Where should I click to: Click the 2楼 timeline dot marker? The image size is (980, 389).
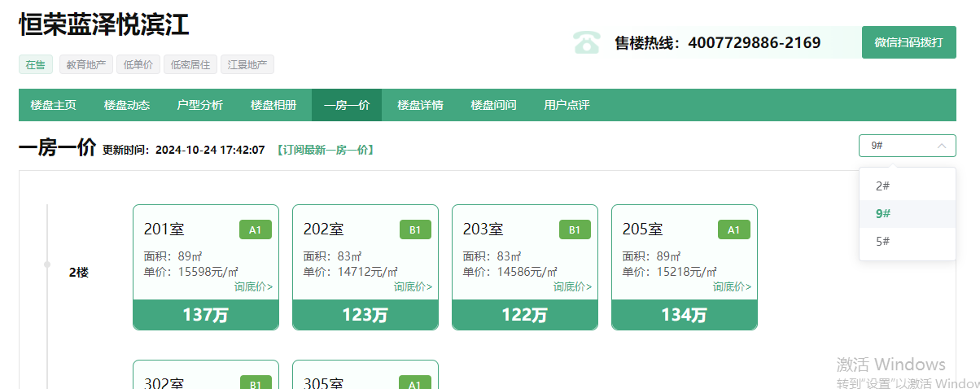[x=47, y=264]
